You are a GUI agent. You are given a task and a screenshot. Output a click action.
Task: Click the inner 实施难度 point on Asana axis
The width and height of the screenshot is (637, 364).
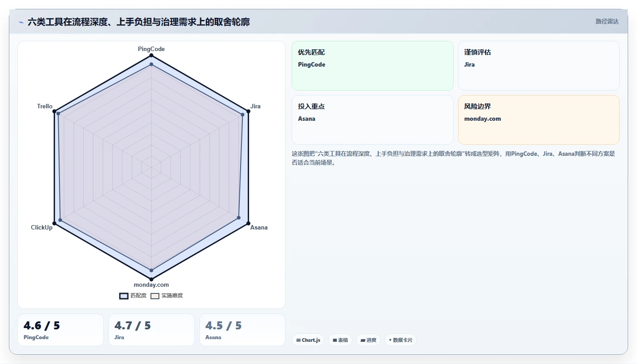click(239, 218)
